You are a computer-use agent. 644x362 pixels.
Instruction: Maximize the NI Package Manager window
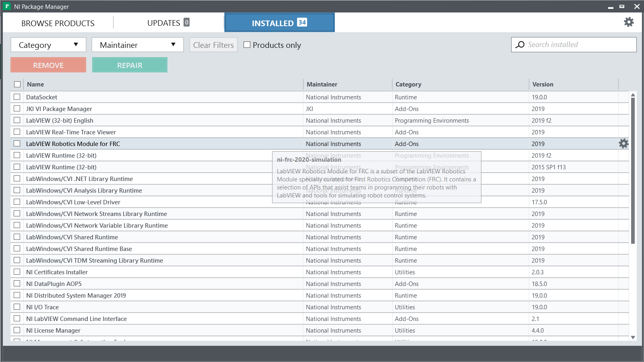coord(622,6)
